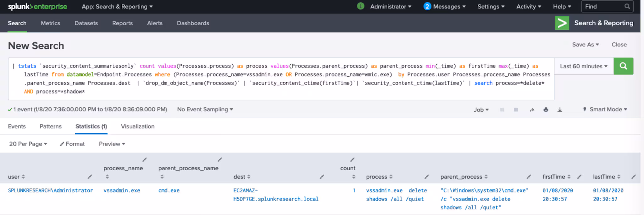Viewport: 644px width, 215px height.
Task: Print the search results
Action: click(546, 110)
